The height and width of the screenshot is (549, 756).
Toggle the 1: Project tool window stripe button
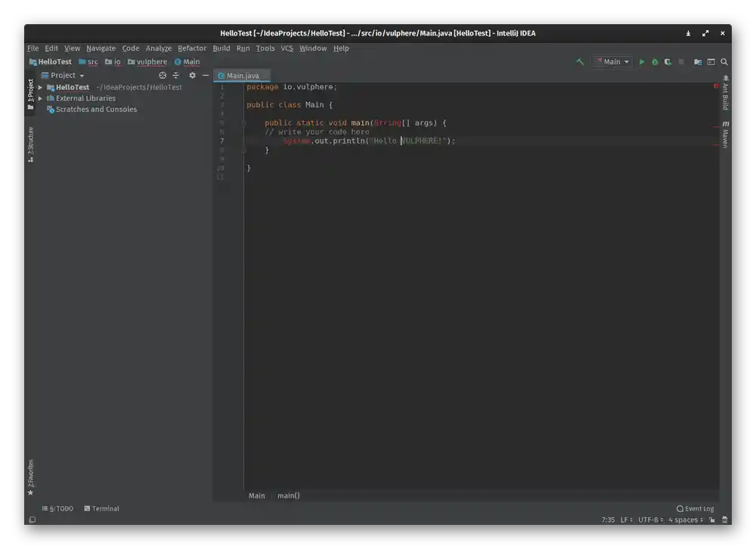[x=31, y=95]
